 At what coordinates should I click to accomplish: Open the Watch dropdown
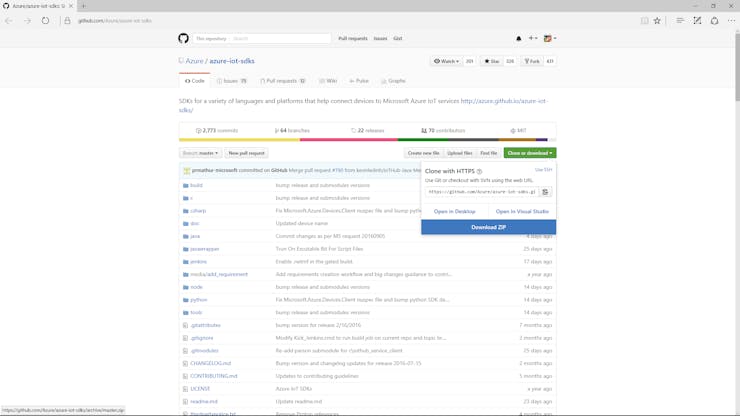446,61
